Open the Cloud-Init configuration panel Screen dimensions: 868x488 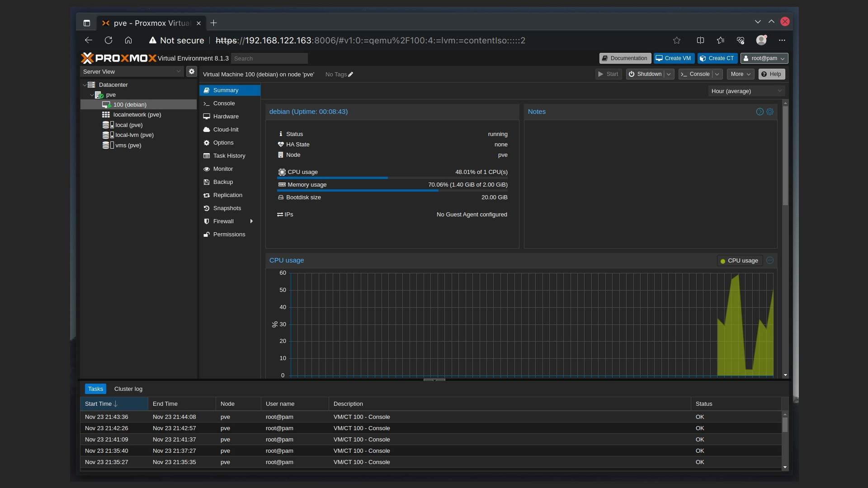[226, 129]
